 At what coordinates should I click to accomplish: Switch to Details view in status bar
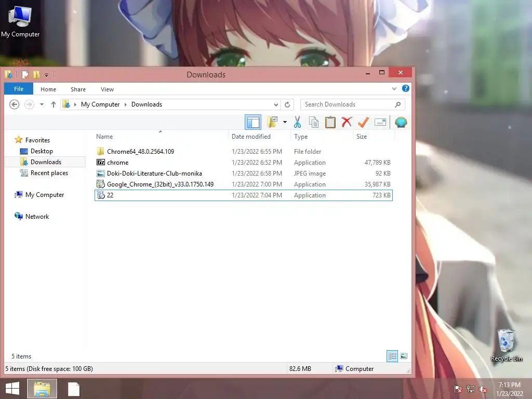[392, 356]
